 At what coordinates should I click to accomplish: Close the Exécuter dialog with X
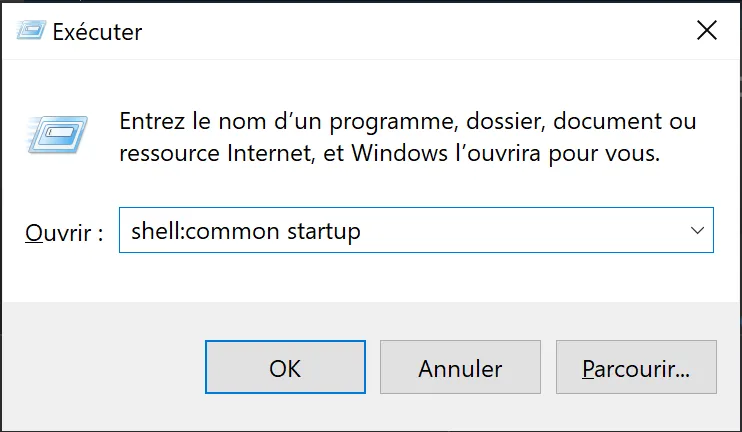(707, 31)
